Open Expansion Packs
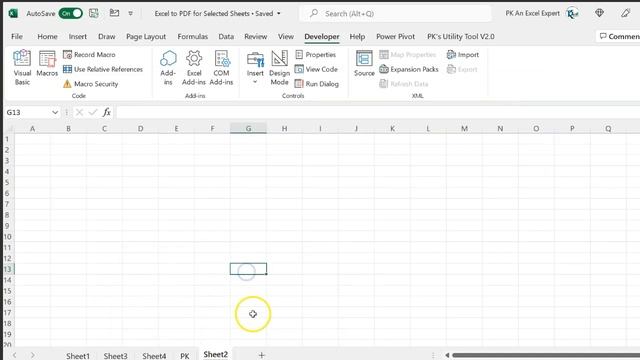 409,69
